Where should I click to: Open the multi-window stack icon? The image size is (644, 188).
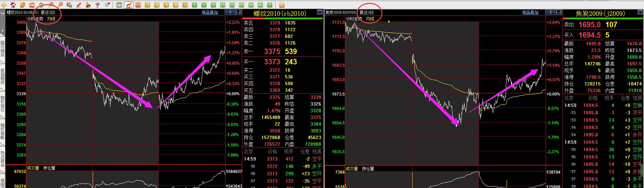point(70,5)
